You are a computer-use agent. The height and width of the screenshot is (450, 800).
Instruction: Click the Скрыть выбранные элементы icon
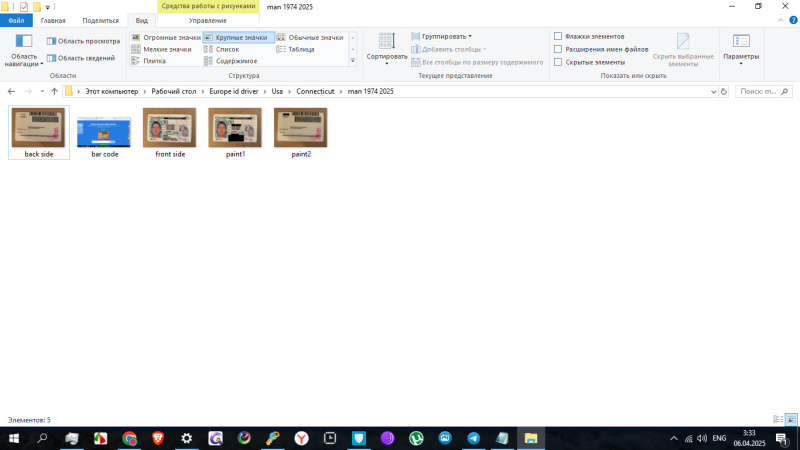[x=683, y=45]
